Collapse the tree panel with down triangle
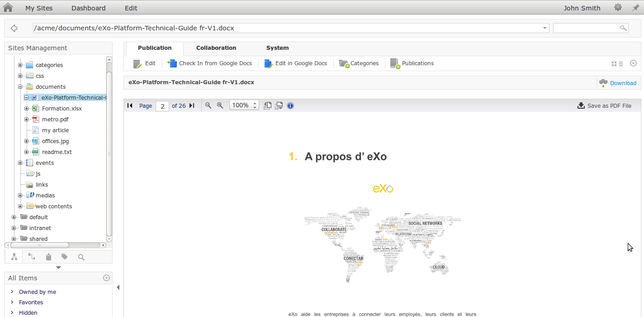Screen dimensions: 644x317 point(58,268)
